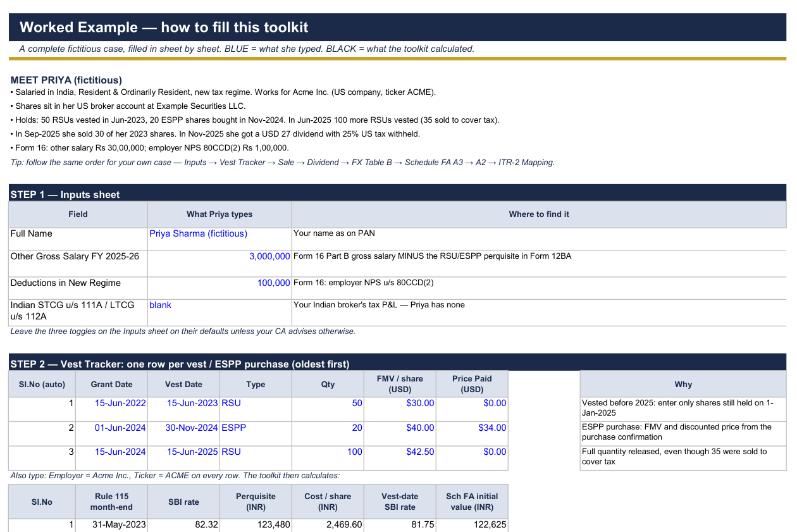Select the 'Leave the three toggles' note

tap(183, 331)
